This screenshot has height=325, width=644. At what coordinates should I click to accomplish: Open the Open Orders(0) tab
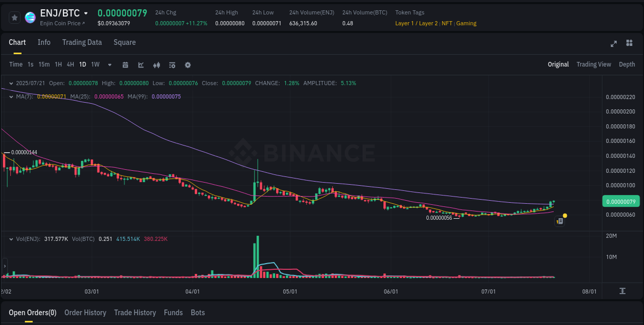[x=32, y=313]
